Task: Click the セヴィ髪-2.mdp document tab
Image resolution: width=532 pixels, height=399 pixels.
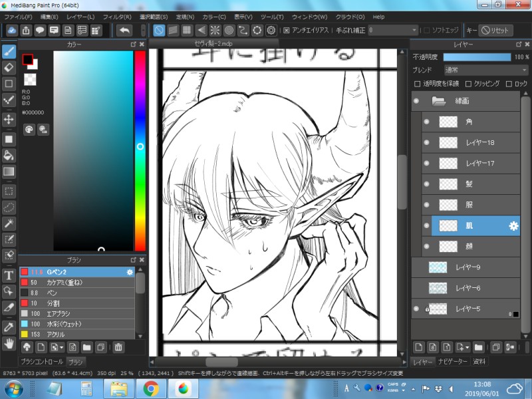Action: pyautogui.click(x=213, y=43)
